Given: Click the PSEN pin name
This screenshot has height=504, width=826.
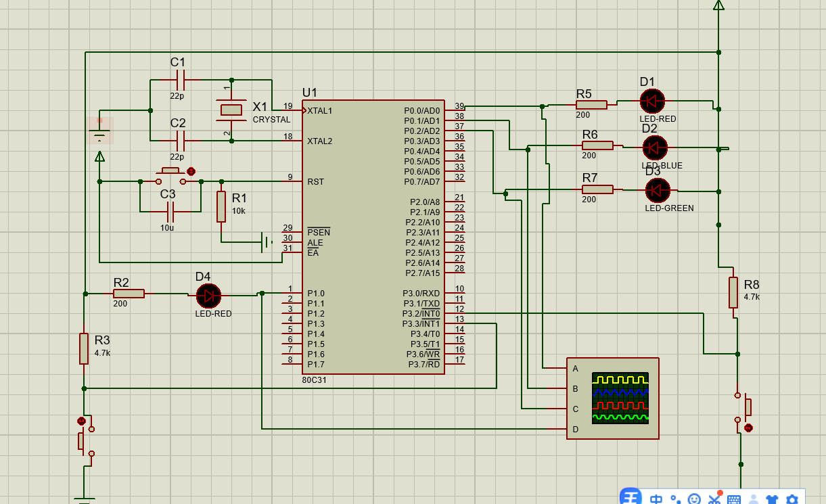Looking at the screenshot, I should click(319, 233).
